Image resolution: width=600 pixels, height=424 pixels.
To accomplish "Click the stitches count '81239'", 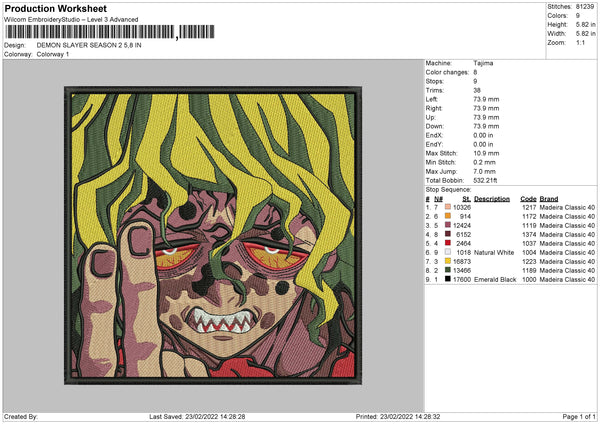I will coord(585,7).
